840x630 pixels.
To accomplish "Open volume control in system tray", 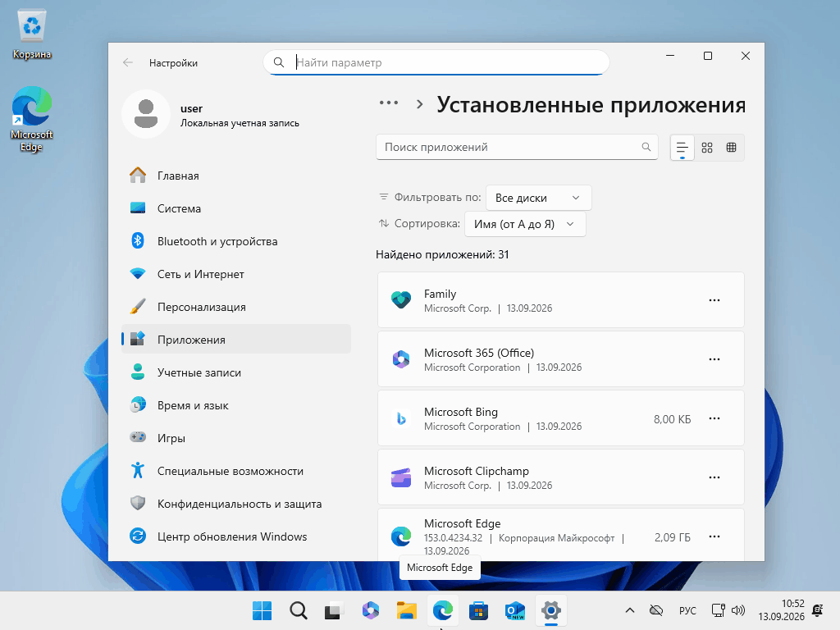I will (738, 610).
